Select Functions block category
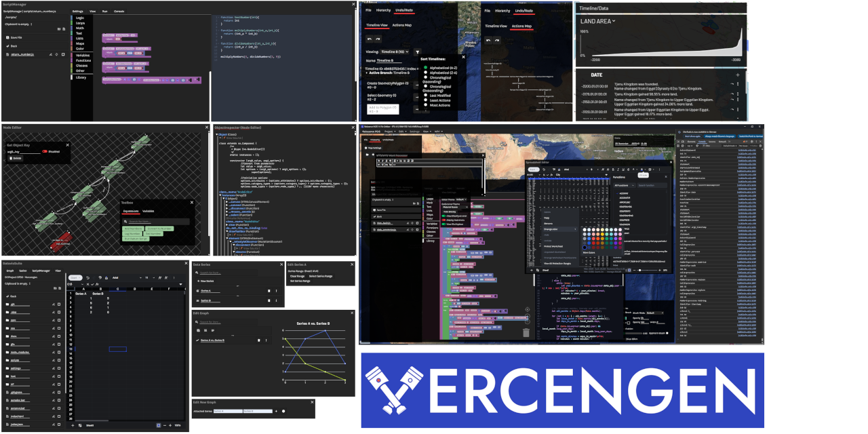Screen dimensions: 868x434 [83, 60]
